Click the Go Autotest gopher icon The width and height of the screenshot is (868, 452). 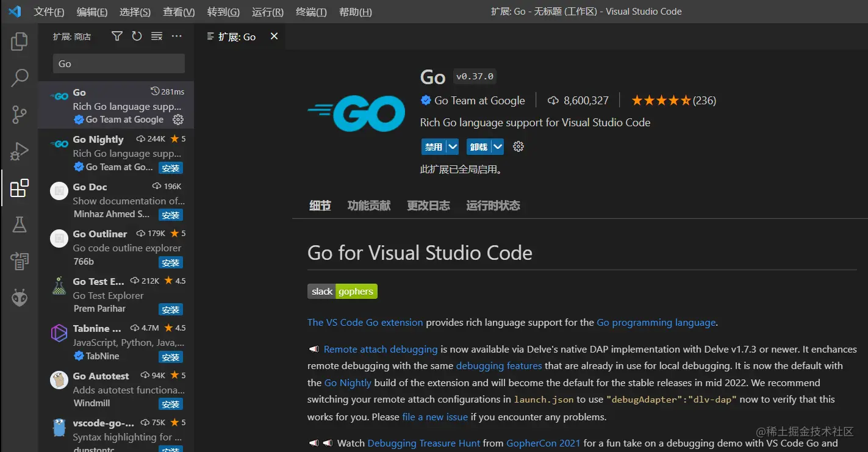pos(59,380)
